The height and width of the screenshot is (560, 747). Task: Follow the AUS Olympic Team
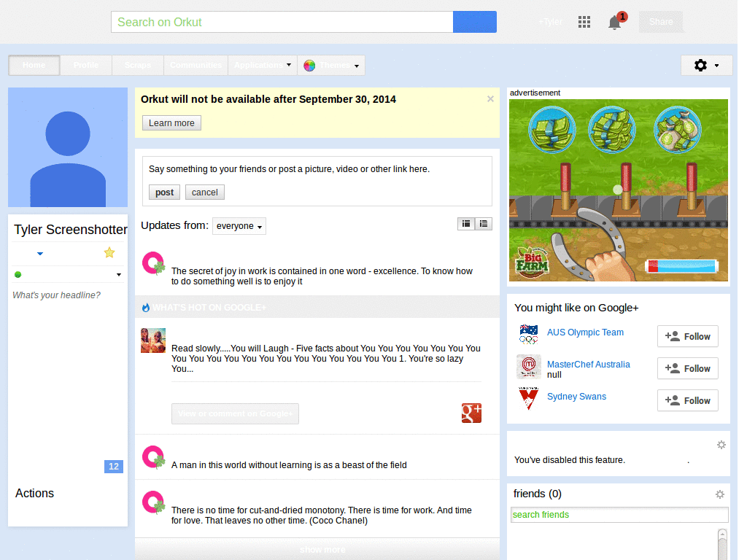pos(687,337)
